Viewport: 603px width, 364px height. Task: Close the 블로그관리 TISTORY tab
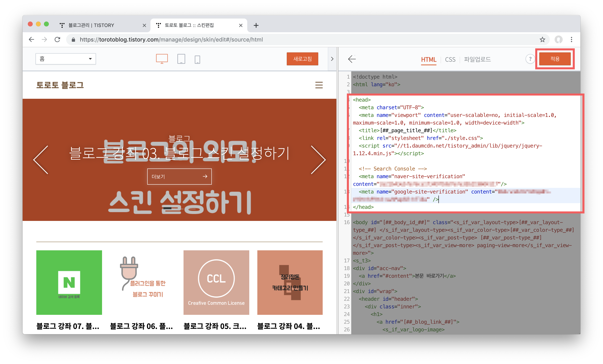point(144,25)
